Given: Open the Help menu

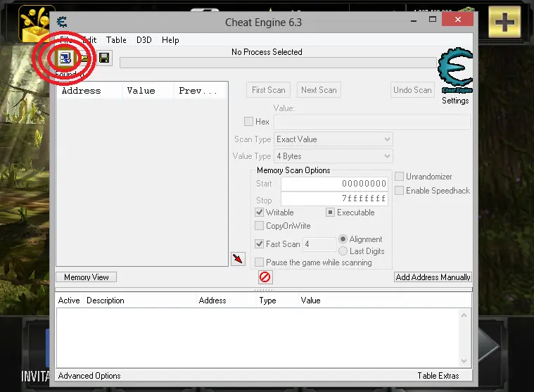Looking at the screenshot, I should pos(170,40).
